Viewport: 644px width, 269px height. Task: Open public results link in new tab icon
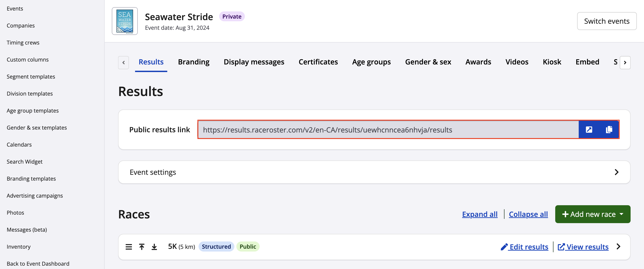click(x=589, y=129)
